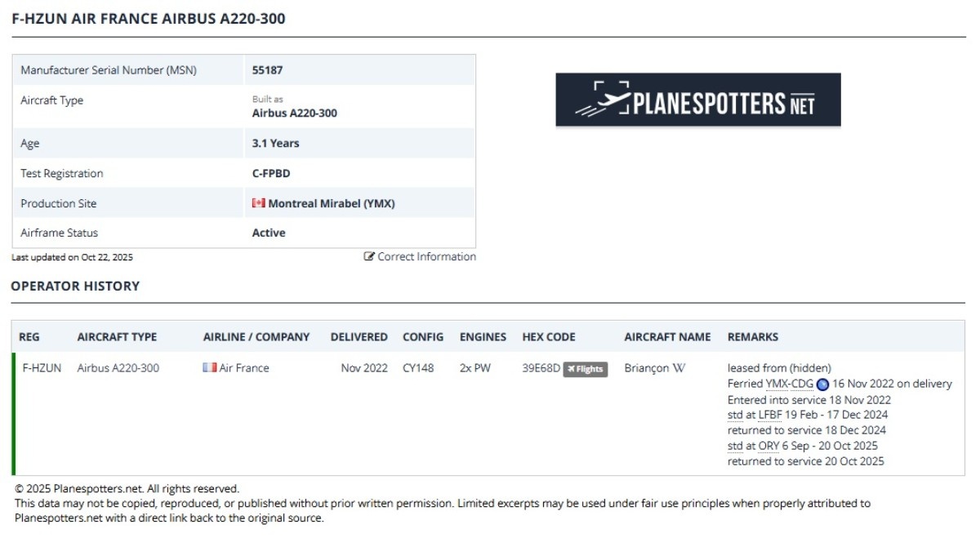The width and height of the screenshot is (980, 542).
Task: Click the F-HZUN registration in operator history
Action: [42, 368]
